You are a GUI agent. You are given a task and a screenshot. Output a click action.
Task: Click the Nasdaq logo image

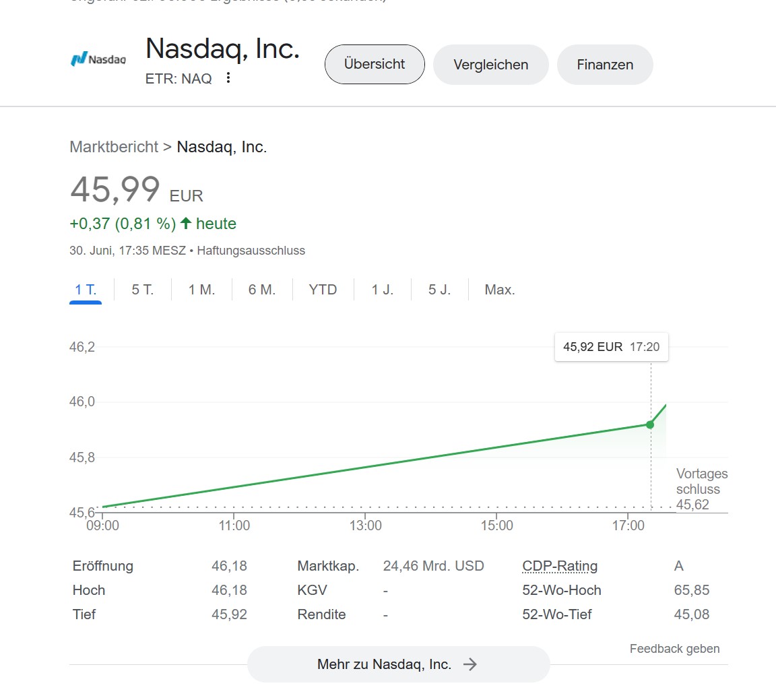[98, 59]
